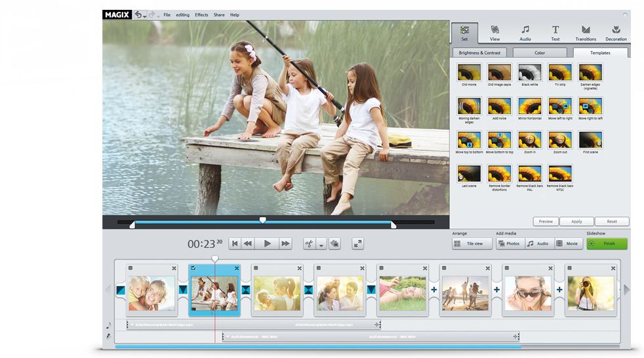Screen dimensions: 644x358
Task: Tick checkbox on the beach jumping photo
Action: [x=444, y=268]
